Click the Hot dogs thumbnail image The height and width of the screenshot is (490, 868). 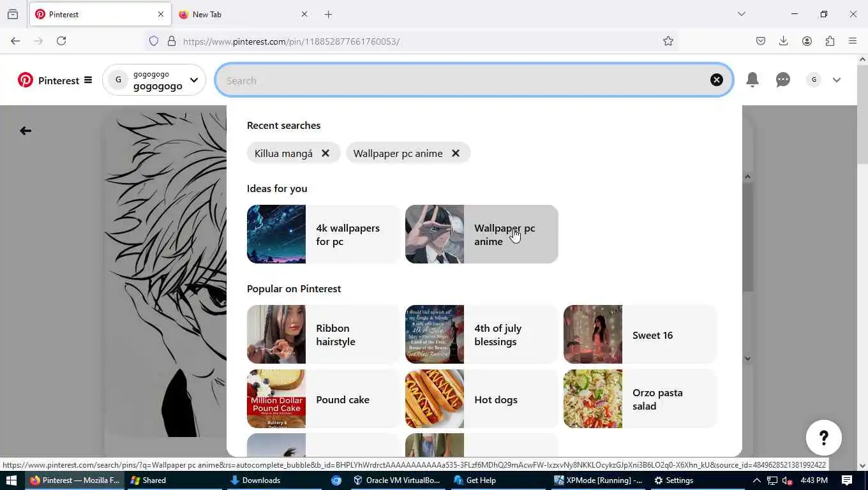click(x=435, y=399)
